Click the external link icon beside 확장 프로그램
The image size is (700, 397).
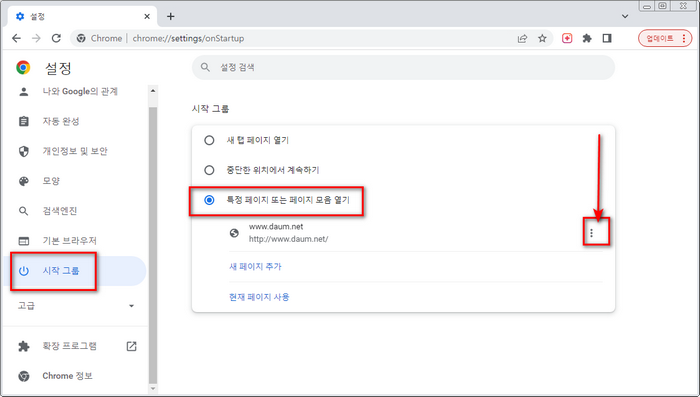131,346
